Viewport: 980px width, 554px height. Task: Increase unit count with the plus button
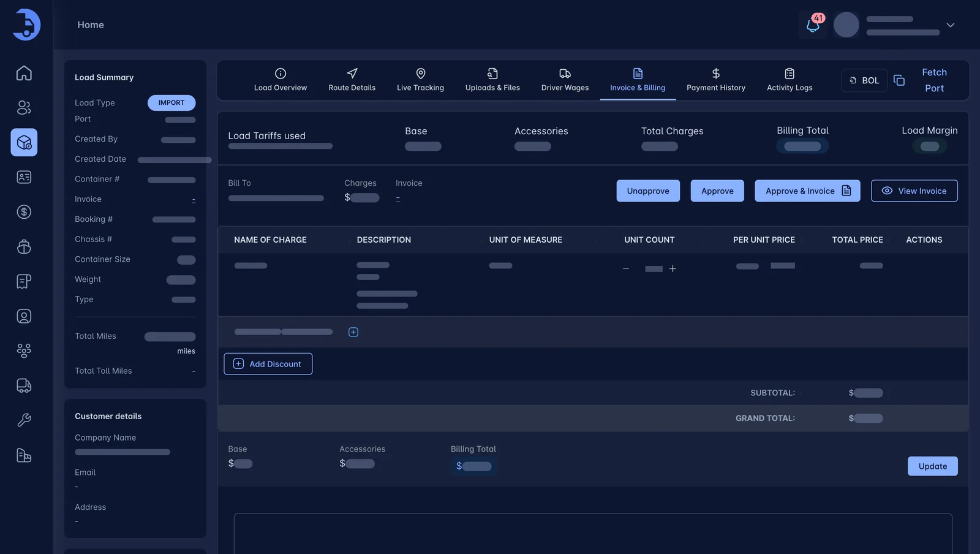(x=673, y=269)
